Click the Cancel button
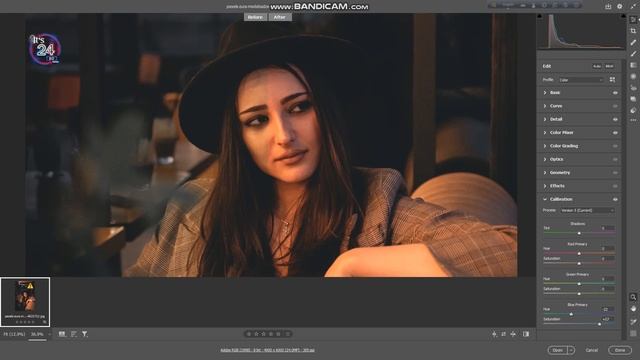The height and width of the screenshot is (360, 640). (x=591, y=350)
